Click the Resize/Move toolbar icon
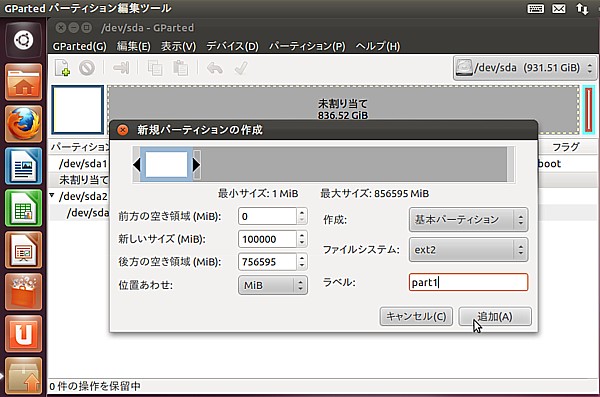 [x=121, y=68]
